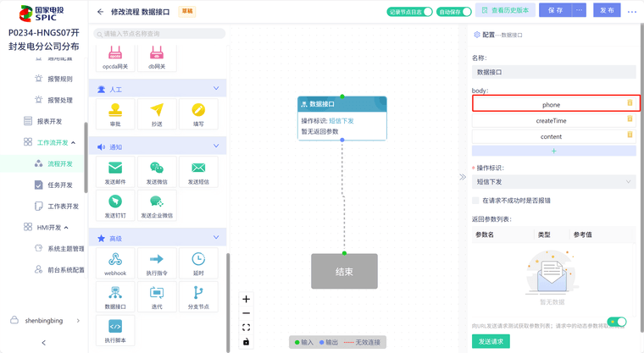Click the createTime body field
The width and height of the screenshot is (644, 353).
pyautogui.click(x=551, y=121)
